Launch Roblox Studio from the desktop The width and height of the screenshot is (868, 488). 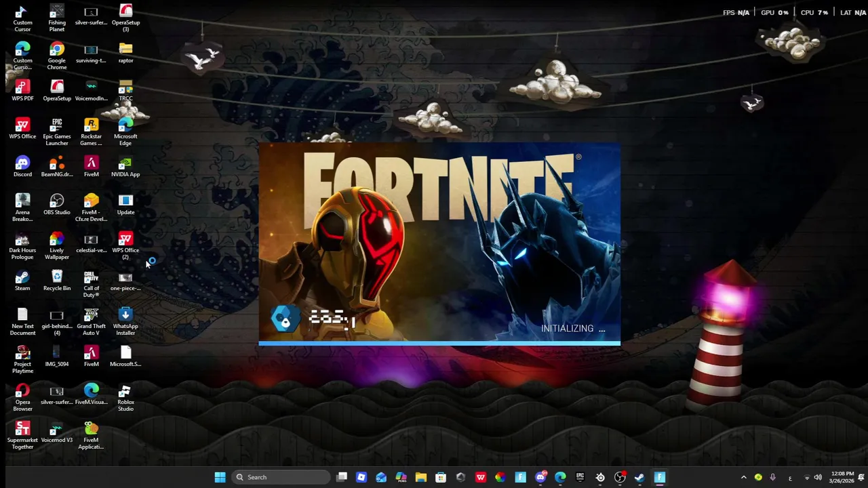[x=125, y=398]
